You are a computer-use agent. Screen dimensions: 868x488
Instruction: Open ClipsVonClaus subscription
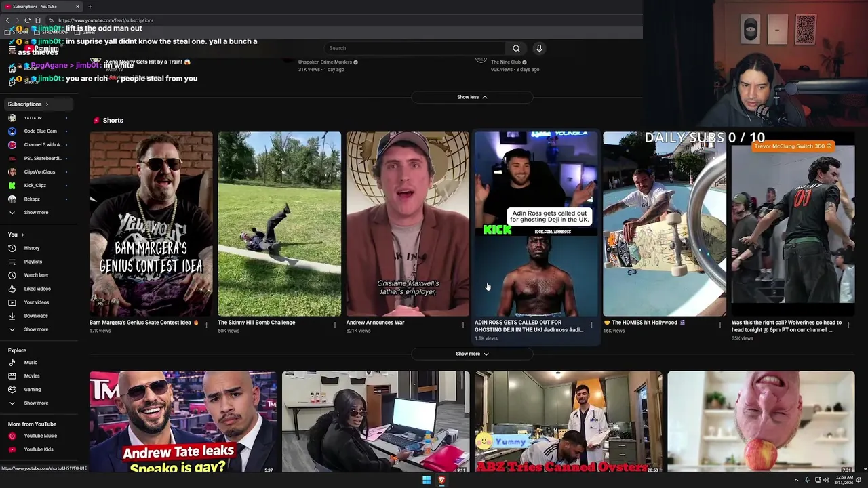39,172
